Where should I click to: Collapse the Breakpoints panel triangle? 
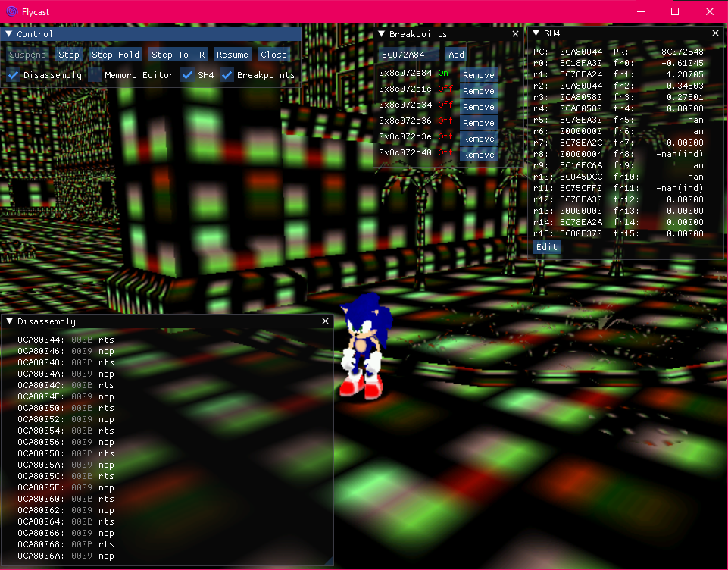coord(382,34)
